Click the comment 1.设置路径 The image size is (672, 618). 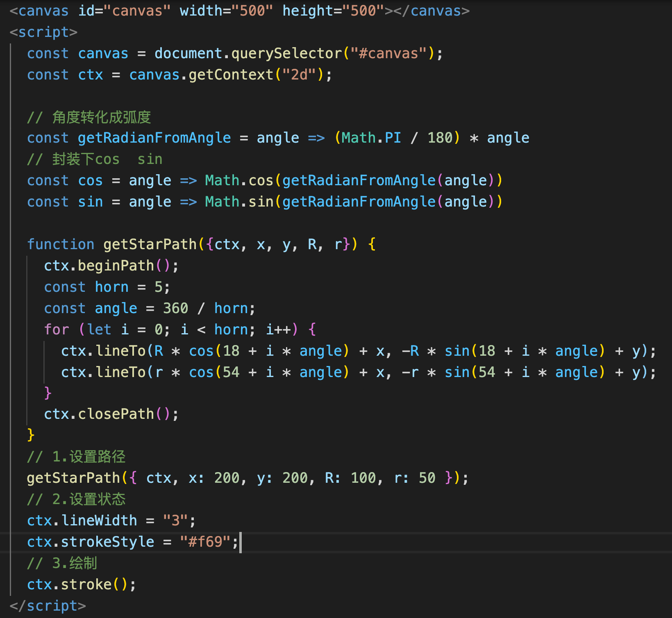(77, 457)
